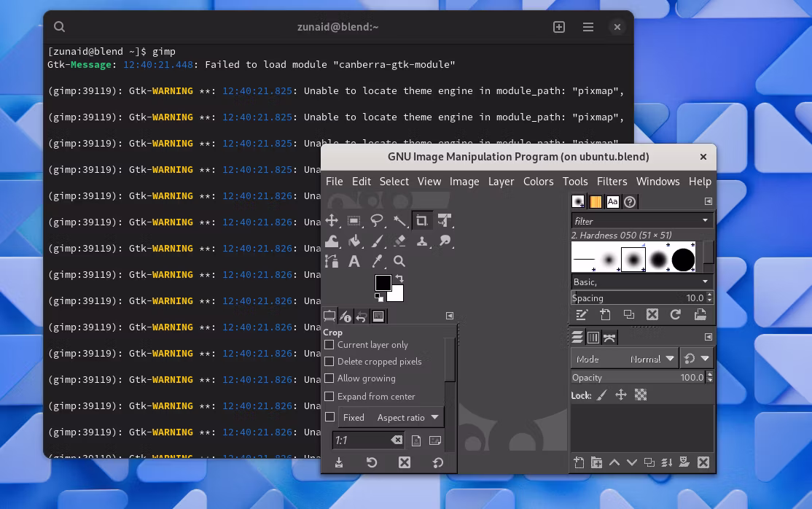Open tool options dock configuration menu
This screenshot has width=812, height=509.
pyautogui.click(x=450, y=316)
